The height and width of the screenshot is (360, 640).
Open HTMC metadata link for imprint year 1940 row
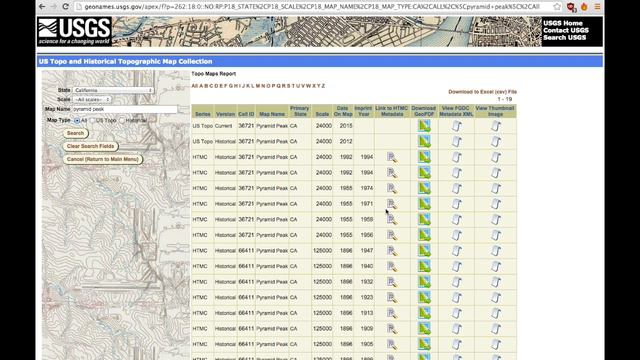click(392, 267)
